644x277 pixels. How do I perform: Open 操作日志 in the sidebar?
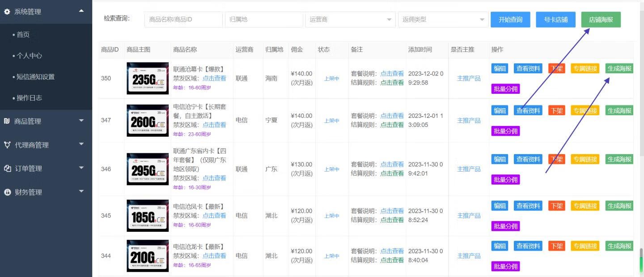click(x=30, y=97)
